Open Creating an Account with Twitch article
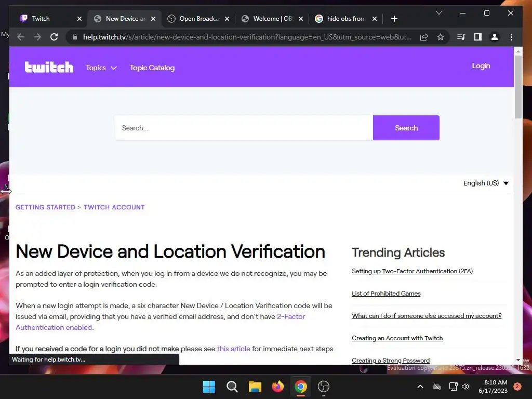The image size is (532, 399). coord(397,338)
